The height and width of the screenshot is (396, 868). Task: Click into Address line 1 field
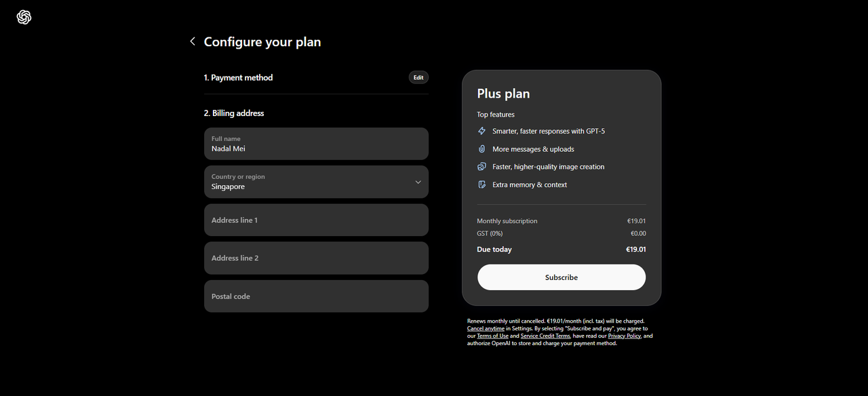(316, 220)
